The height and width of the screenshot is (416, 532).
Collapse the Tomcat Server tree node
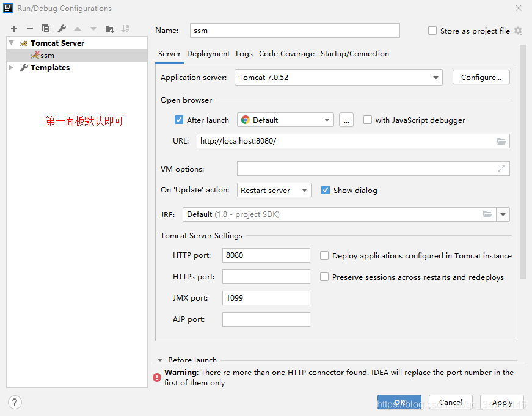click(12, 43)
